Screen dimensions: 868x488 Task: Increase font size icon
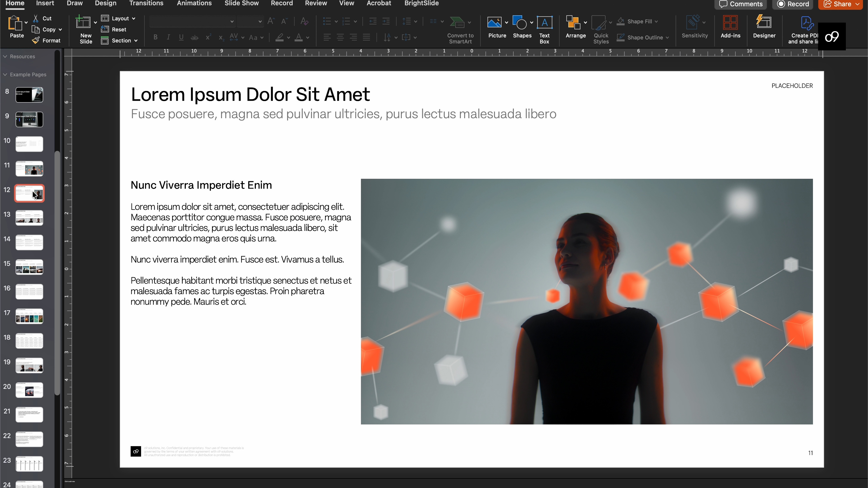pos(271,21)
